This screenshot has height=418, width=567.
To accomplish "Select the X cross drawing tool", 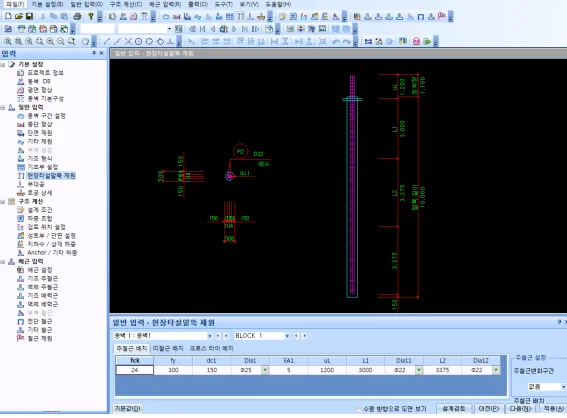I will [128, 41].
